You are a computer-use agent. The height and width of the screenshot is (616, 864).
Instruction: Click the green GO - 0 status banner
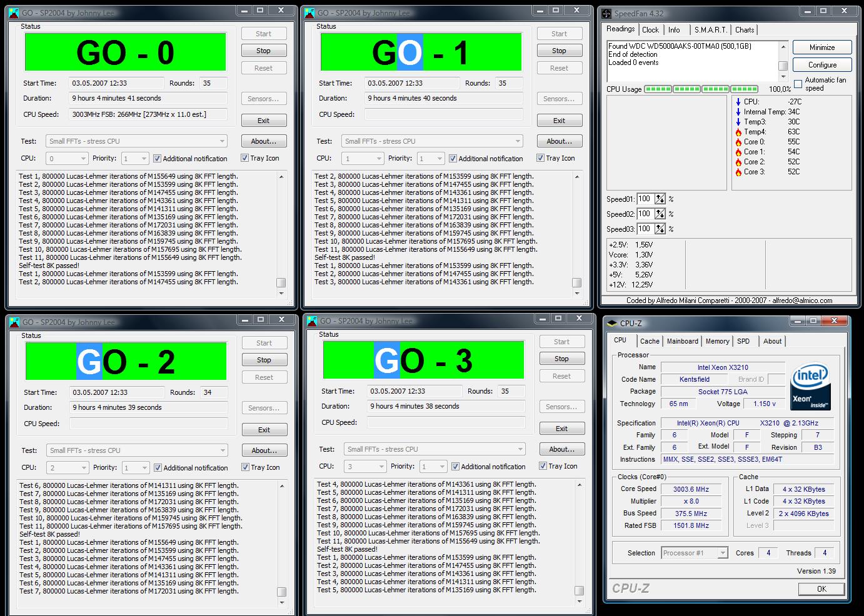(125, 52)
